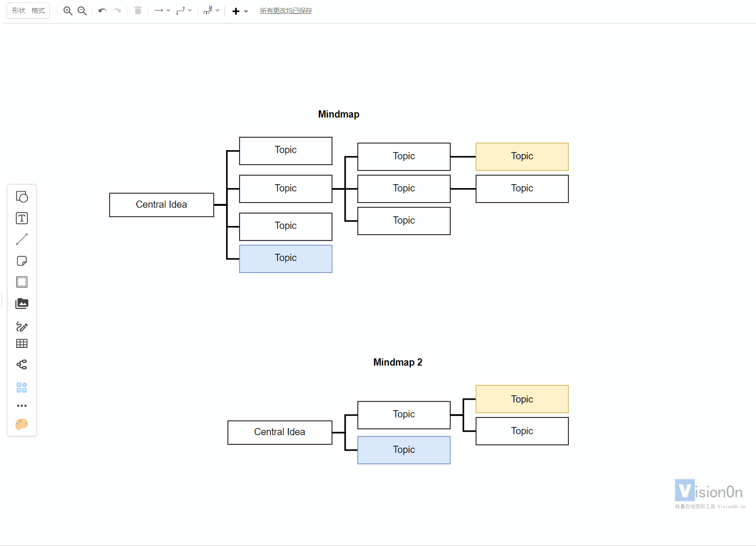Select the Central Idea box in Mindmap 2
Viewport: 756px width, 546px height.
coord(280,432)
